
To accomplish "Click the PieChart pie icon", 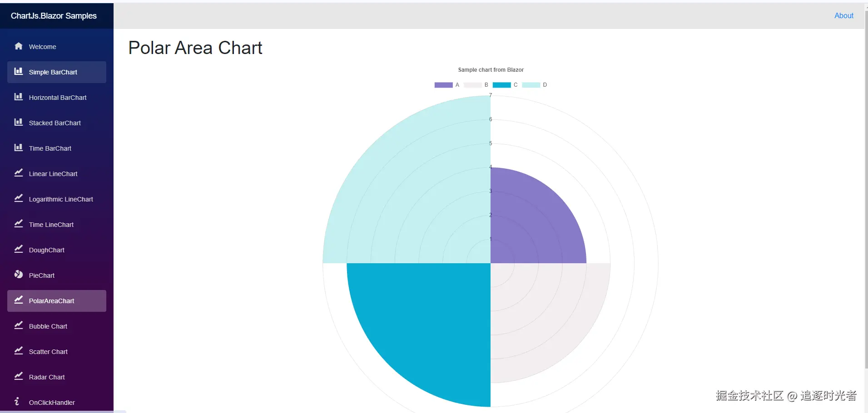I will 19,275.
